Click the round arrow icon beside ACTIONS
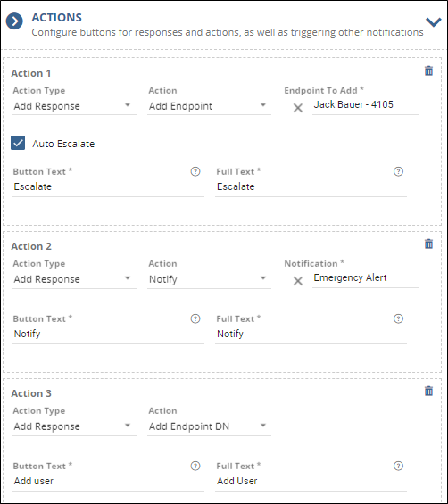The height and width of the screenshot is (504, 448). [x=14, y=21]
